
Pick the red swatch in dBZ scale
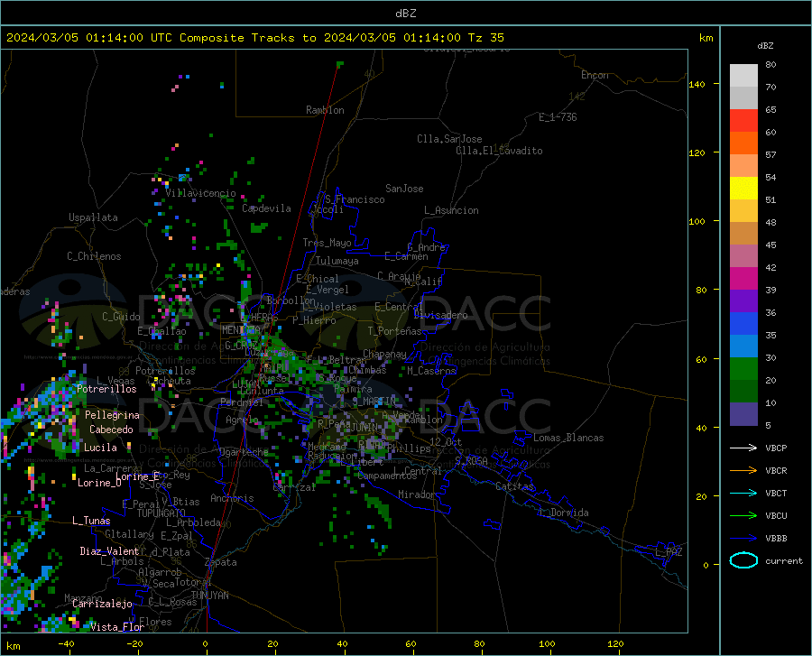coord(743,121)
